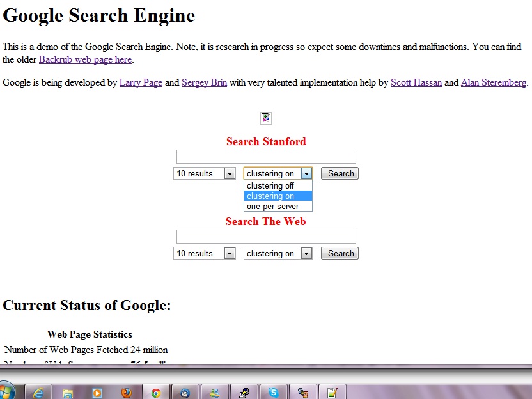The height and width of the screenshot is (399, 532).
Task: Click Search button under Search Stanford
Action: click(x=340, y=173)
